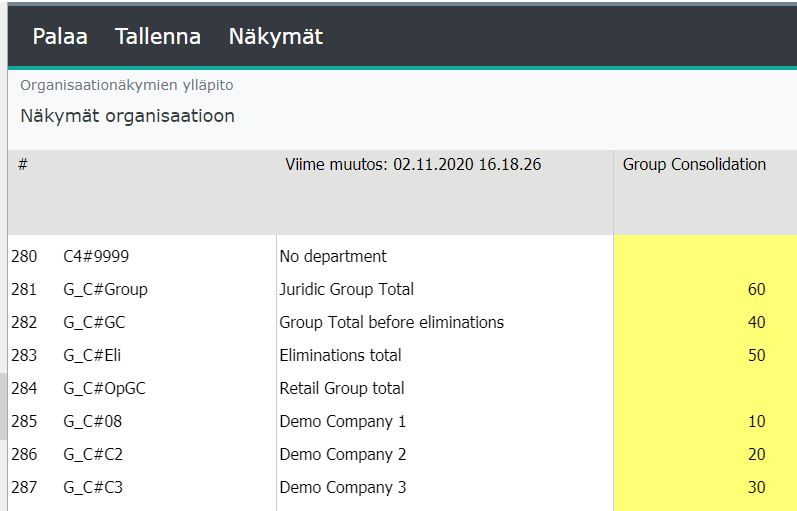Edit Juridic Group Total value 60

[704, 290]
